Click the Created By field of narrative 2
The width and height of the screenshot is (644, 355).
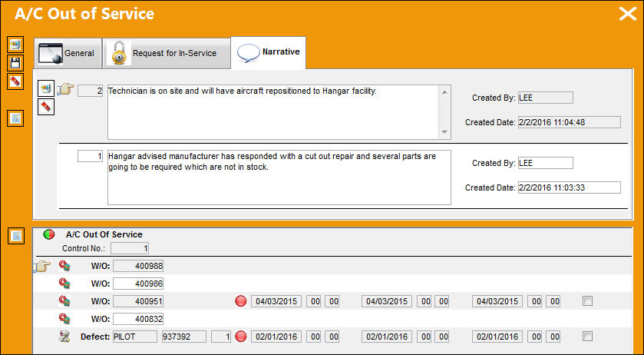point(546,98)
